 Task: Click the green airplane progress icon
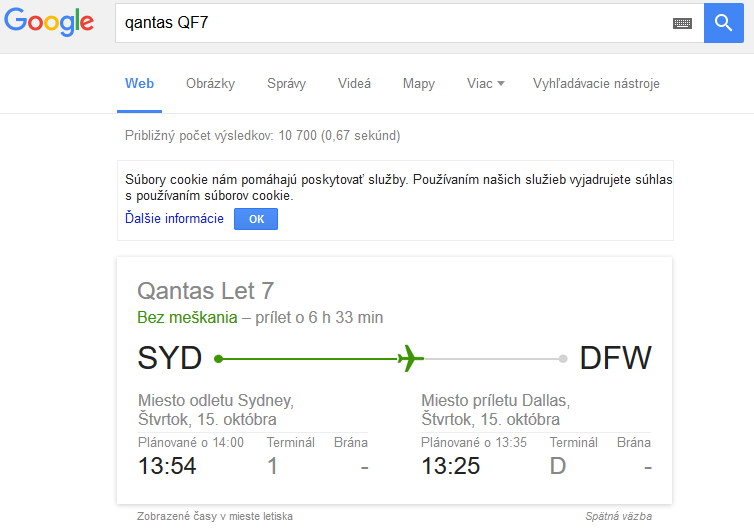coord(411,358)
